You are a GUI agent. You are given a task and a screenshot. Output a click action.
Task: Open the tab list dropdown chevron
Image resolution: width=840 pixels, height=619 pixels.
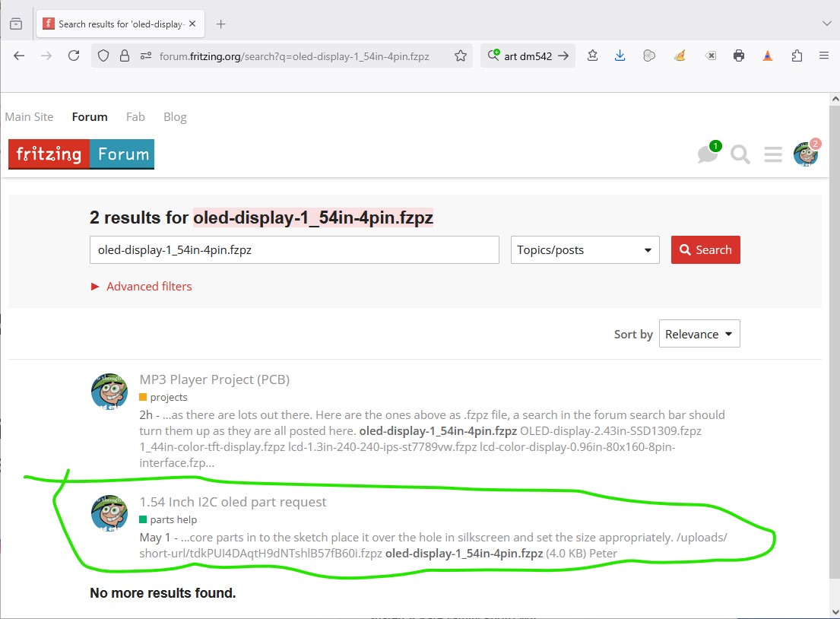point(826,24)
